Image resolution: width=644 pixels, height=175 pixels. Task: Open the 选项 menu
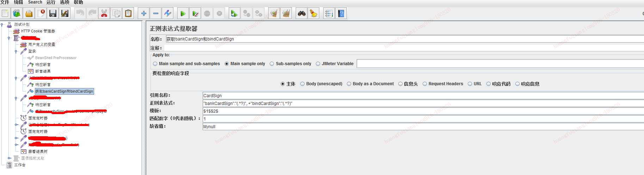click(65, 2)
